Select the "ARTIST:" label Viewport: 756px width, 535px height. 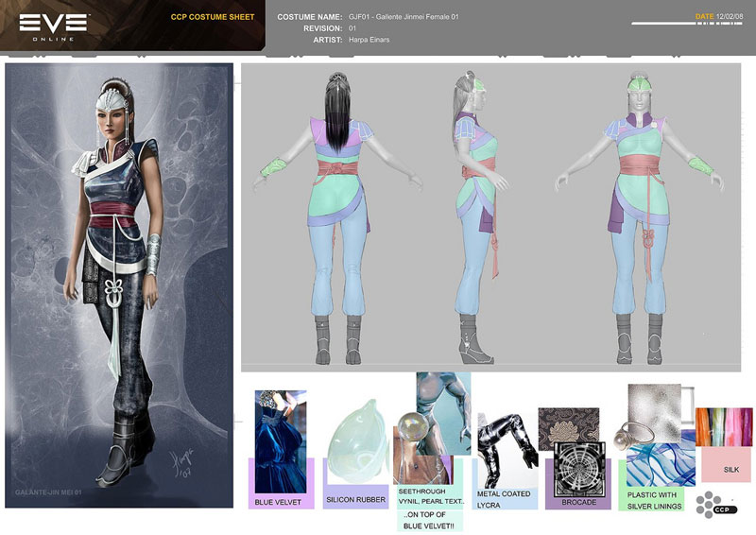point(328,40)
